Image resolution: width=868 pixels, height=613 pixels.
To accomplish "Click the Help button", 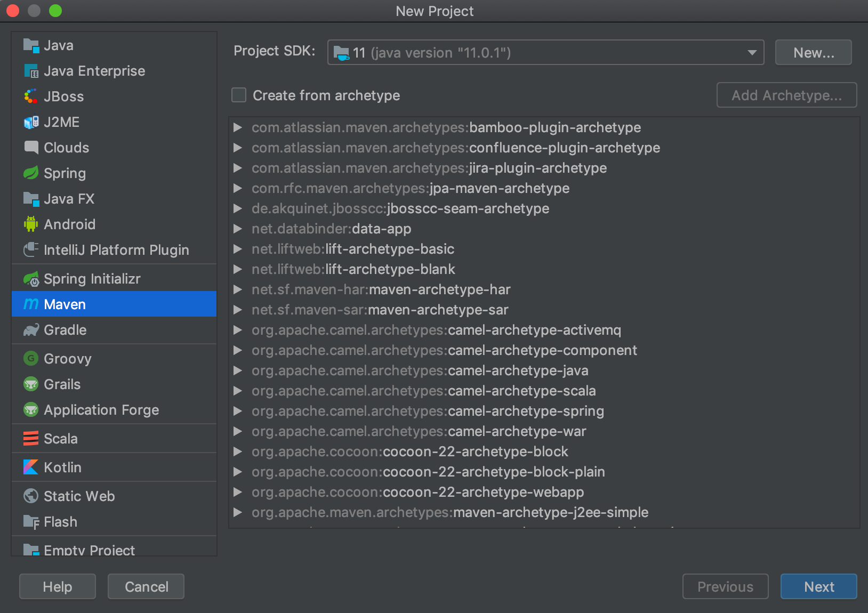I will pos(57,586).
